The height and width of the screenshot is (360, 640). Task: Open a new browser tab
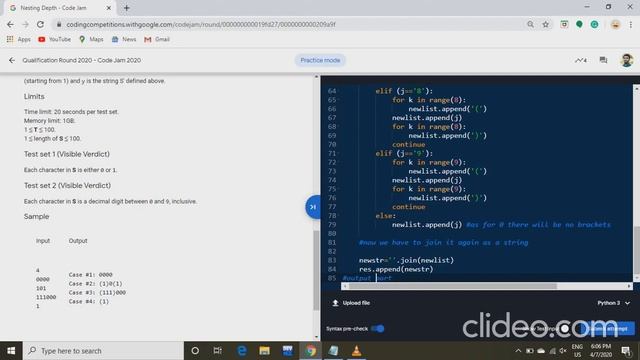pyautogui.click(x=127, y=8)
